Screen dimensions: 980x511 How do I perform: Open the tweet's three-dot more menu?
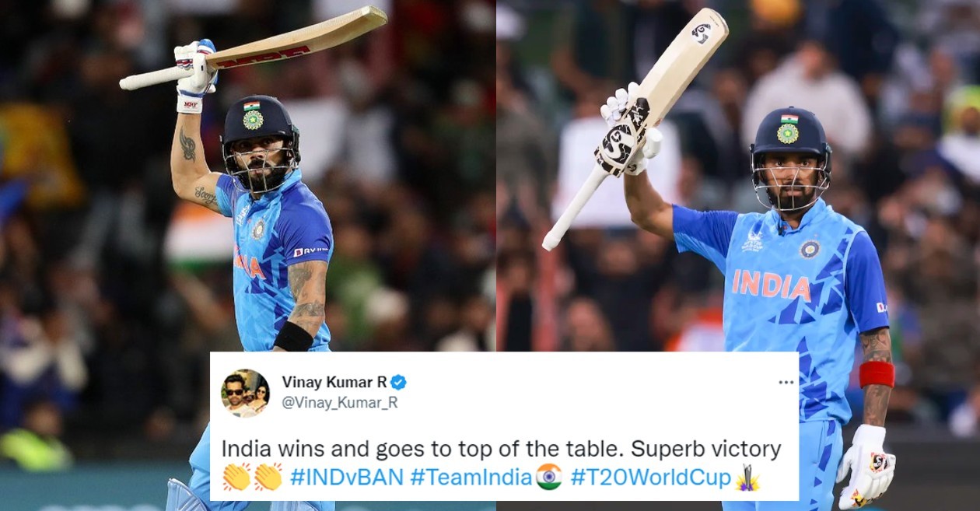[785, 383]
